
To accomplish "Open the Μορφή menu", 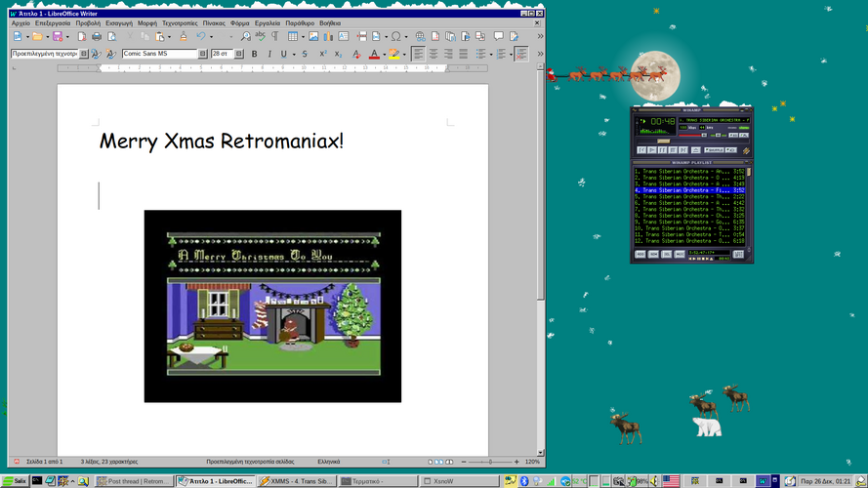I will 147,22.
